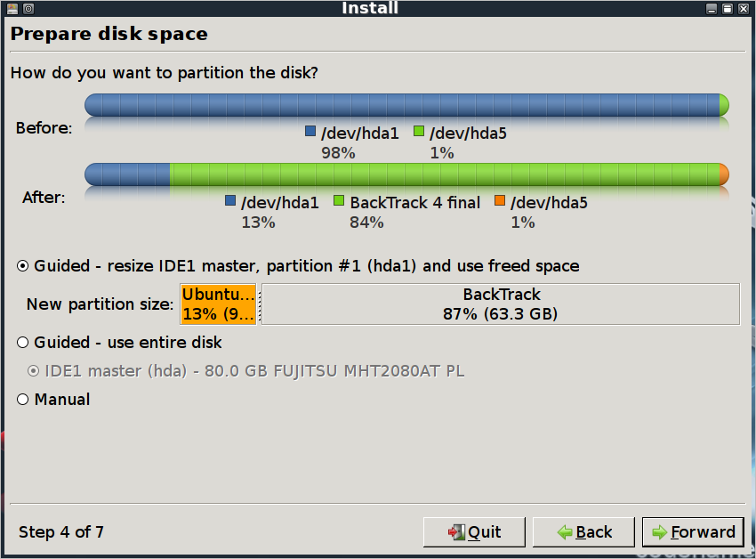The image size is (756, 559).
Task: Click Forward to continue installation
Action: pyautogui.click(x=694, y=532)
